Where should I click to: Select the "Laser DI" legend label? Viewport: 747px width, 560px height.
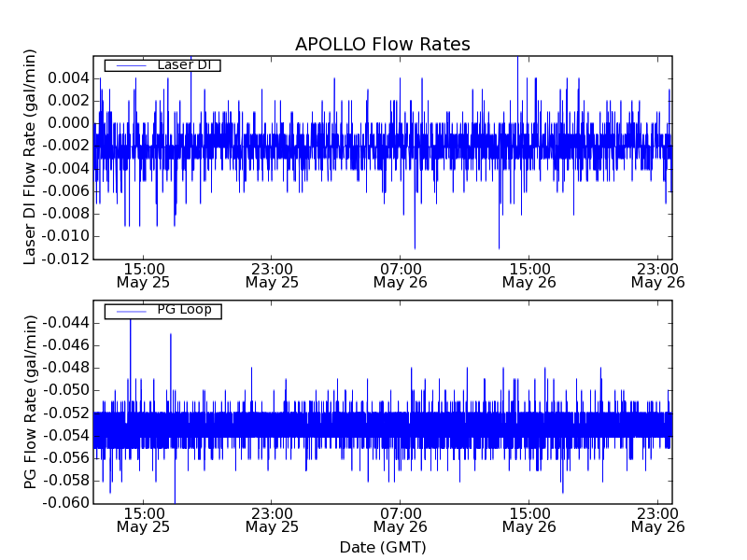coord(184,65)
